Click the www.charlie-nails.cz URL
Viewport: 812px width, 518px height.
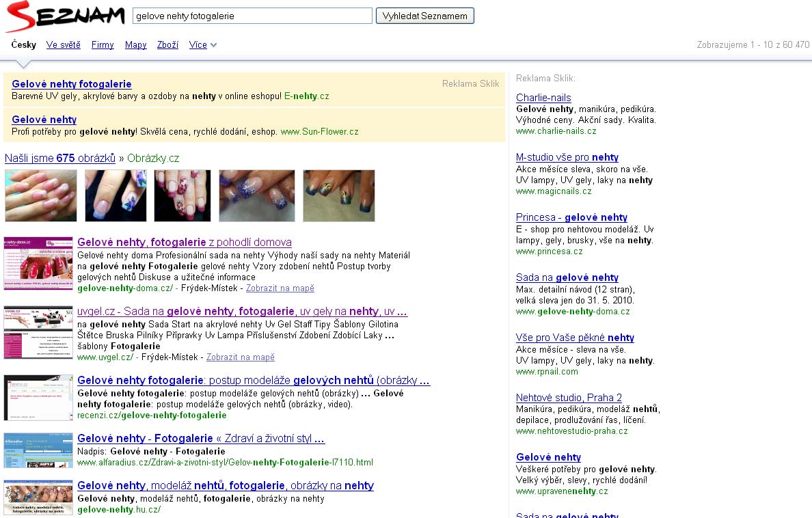click(556, 131)
